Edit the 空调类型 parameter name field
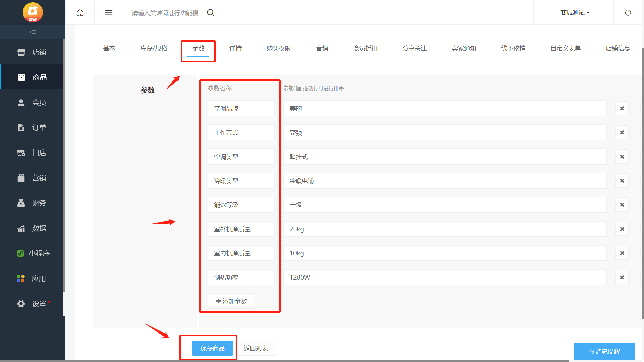 click(x=241, y=157)
